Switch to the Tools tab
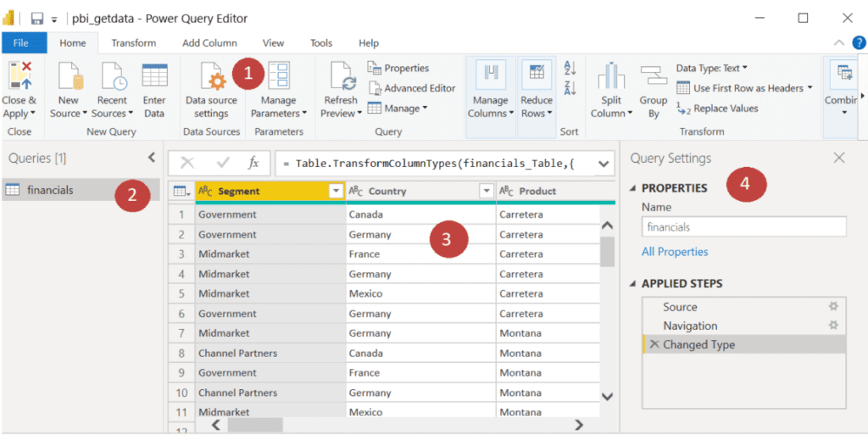 click(x=321, y=42)
